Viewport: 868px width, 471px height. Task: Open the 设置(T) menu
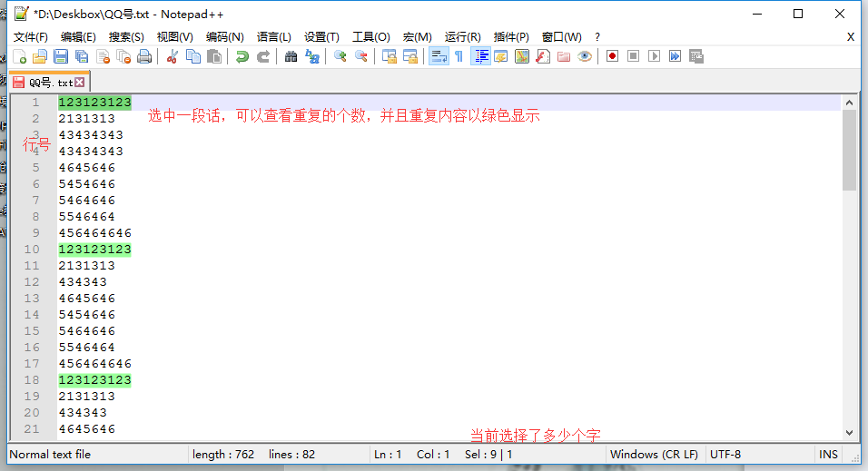(x=321, y=37)
